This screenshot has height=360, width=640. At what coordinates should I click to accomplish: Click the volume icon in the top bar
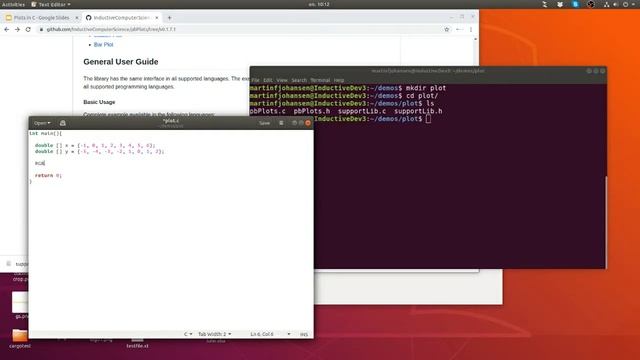click(x=616, y=4)
